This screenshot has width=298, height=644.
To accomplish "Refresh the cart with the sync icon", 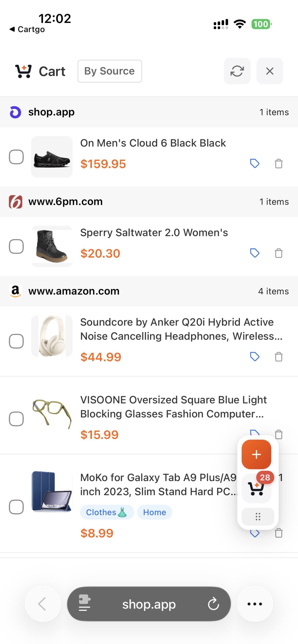I will click(237, 71).
